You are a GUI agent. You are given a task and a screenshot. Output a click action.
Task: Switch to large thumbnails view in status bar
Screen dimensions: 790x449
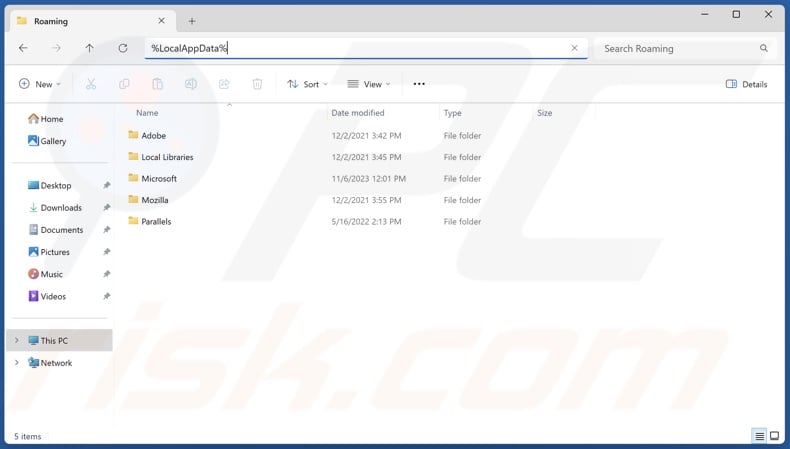[775, 436]
